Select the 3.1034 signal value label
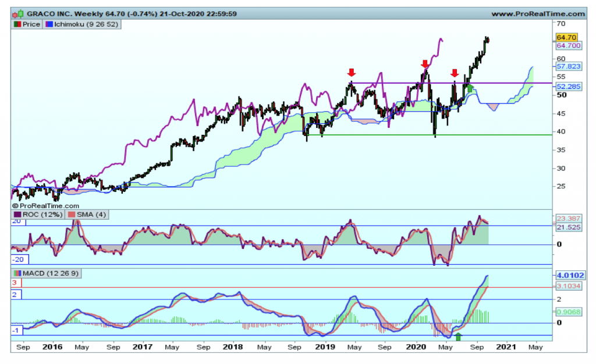The width and height of the screenshot is (596, 364). (569, 286)
